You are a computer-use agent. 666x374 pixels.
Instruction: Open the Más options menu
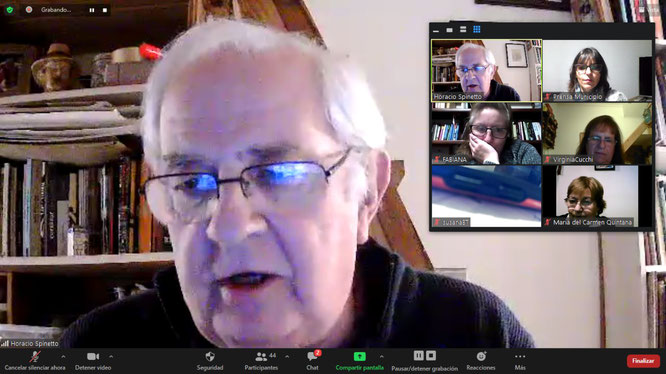520,361
